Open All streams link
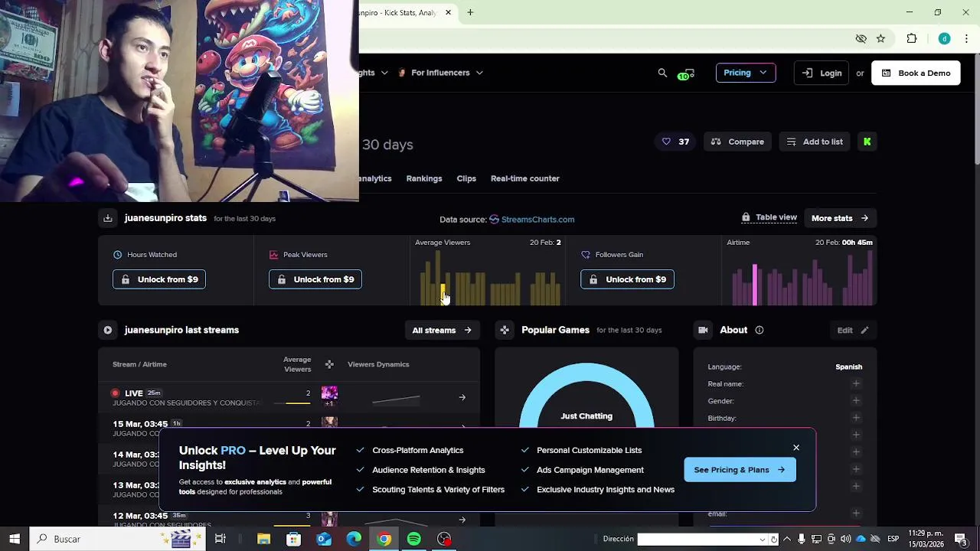This screenshot has height=551, width=980. pos(442,330)
